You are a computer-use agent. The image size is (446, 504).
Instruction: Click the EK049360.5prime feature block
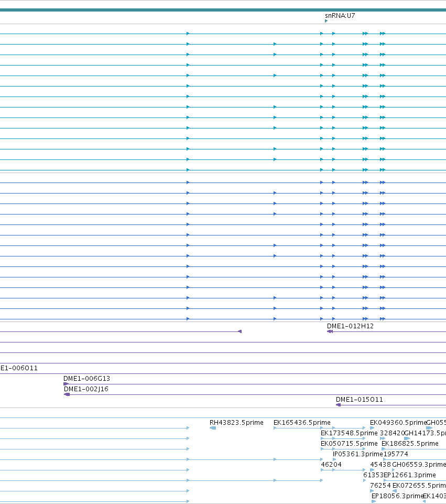pyautogui.click(x=372, y=428)
